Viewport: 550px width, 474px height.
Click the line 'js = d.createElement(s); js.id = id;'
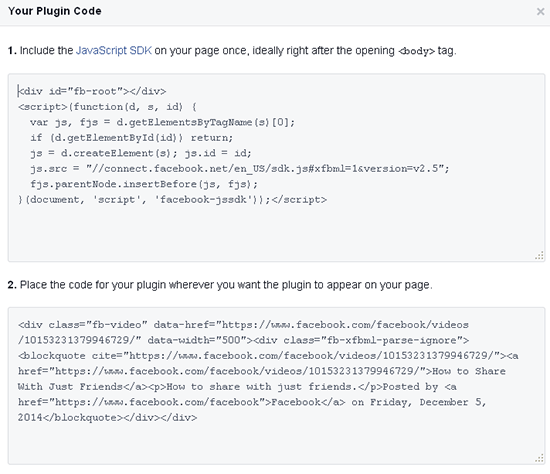click(141, 153)
